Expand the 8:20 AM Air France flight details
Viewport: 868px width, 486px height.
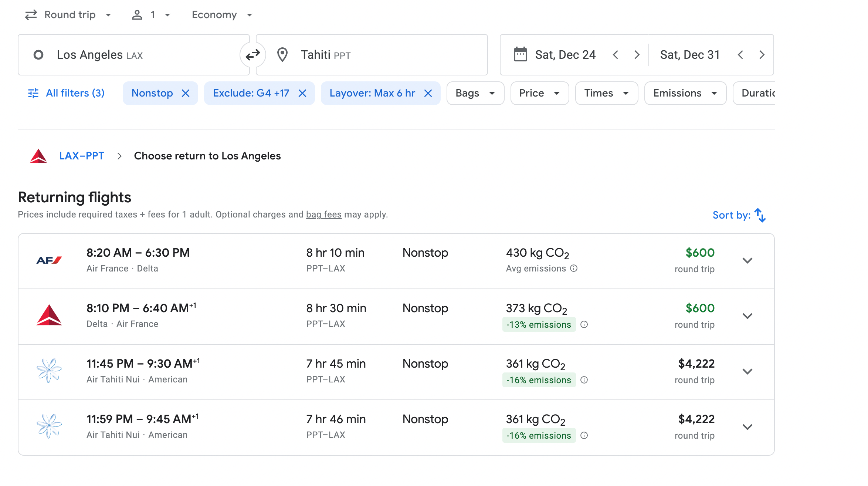[747, 261]
